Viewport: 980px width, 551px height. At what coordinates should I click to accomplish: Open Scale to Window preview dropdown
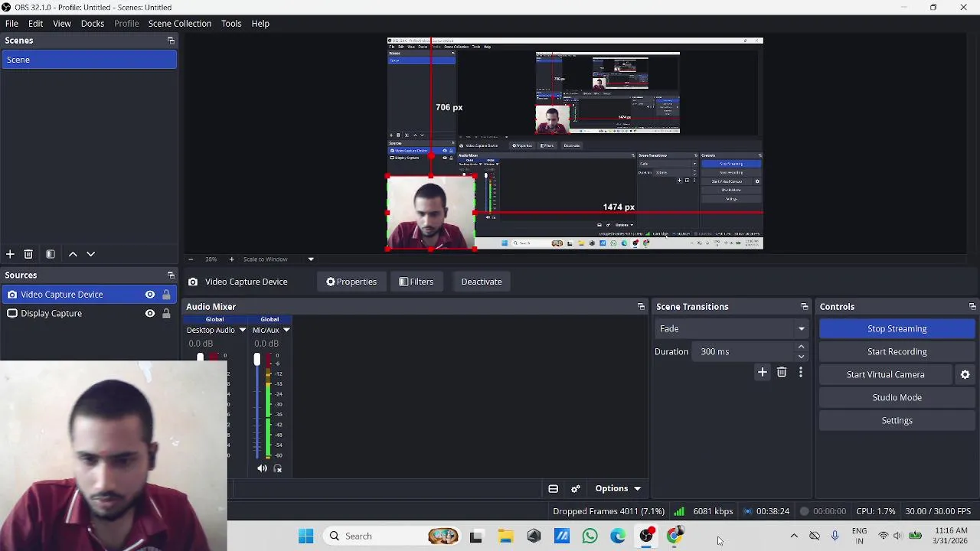[311, 259]
